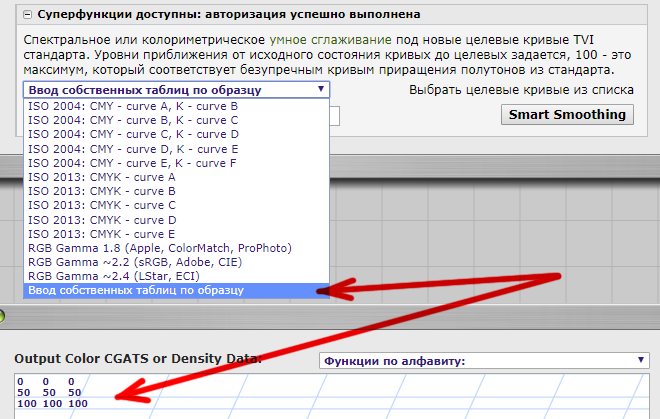Viewport: 660px width, 419px height.
Task: Choose ISO 2004: CMY - curve D, K - curve E
Action: [x=133, y=148]
